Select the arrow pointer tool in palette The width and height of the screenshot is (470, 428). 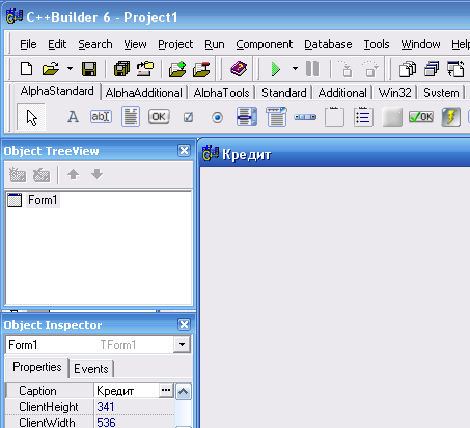click(31, 117)
